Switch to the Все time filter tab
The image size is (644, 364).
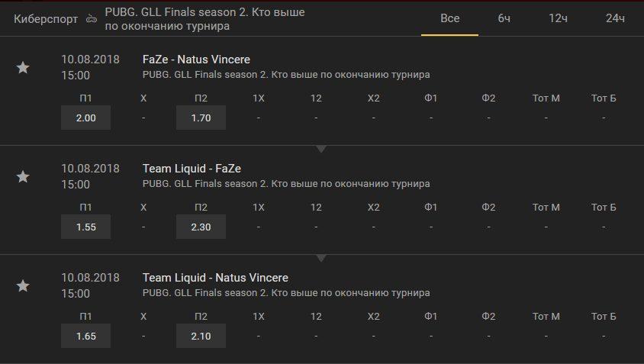click(x=450, y=18)
